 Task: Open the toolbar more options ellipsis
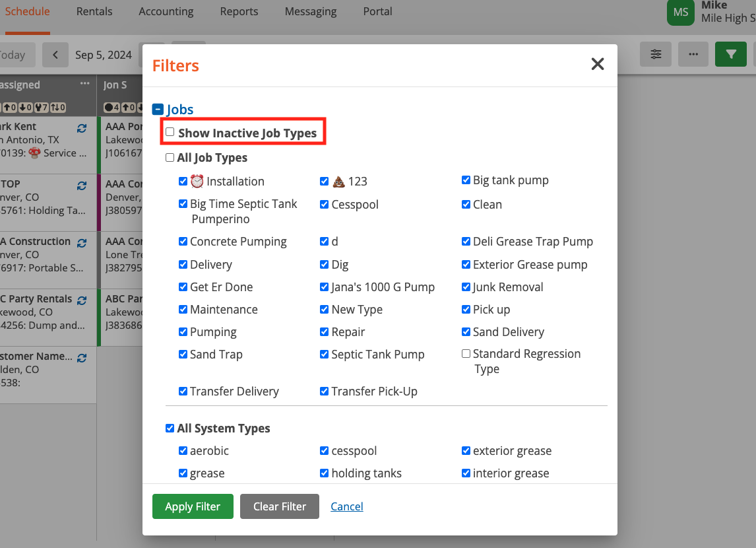point(693,54)
